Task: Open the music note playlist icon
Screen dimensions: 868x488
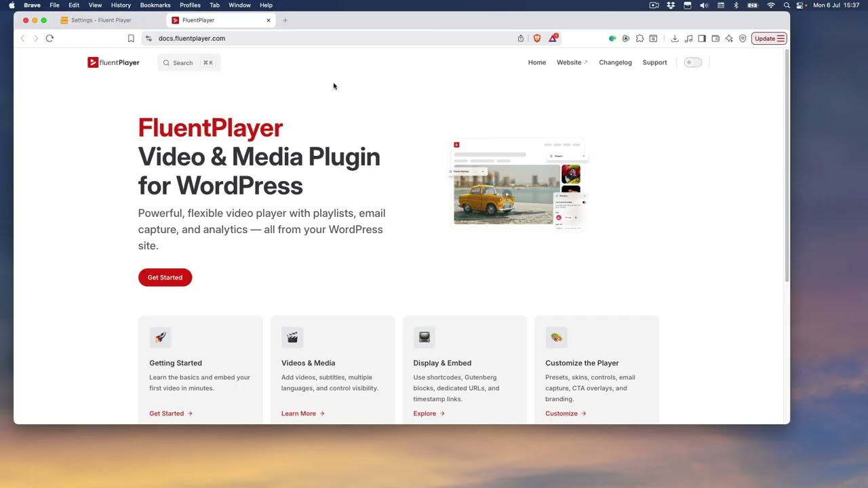Action: [688, 39]
